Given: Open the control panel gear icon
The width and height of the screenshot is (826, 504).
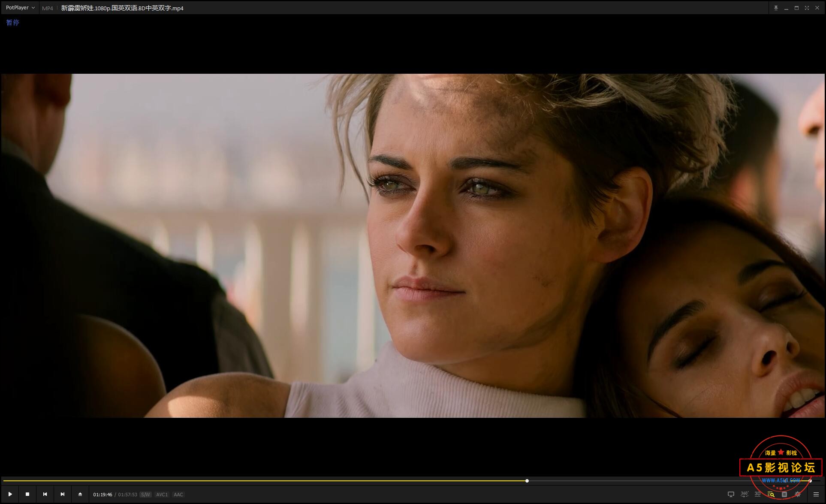Looking at the screenshot, I should point(798,494).
